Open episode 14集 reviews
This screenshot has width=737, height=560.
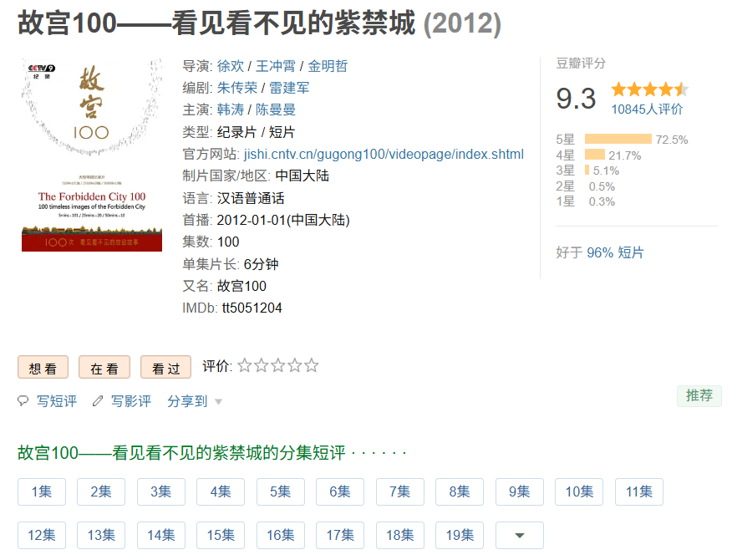pyautogui.click(x=160, y=535)
